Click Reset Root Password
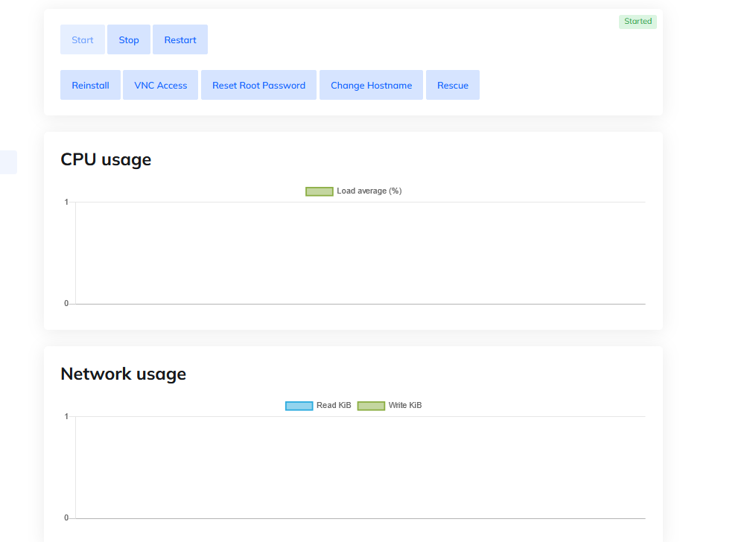The image size is (756, 542). [x=258, y=86]
